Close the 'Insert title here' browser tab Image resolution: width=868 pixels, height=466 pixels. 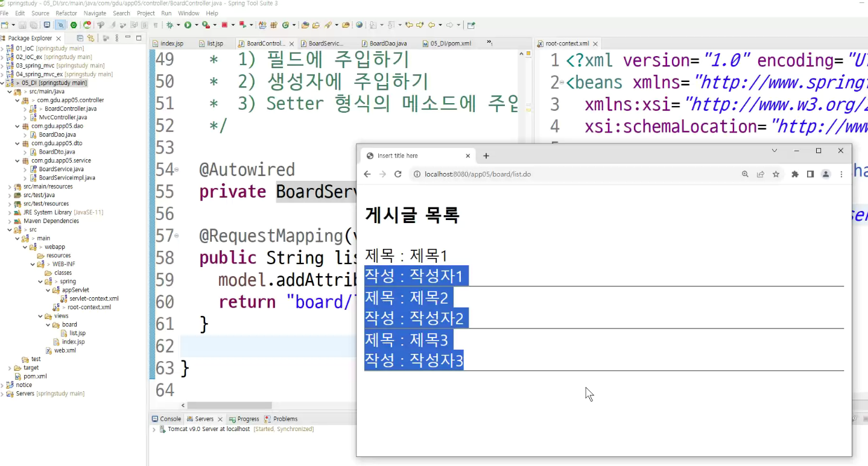click(x=468, y=156)
